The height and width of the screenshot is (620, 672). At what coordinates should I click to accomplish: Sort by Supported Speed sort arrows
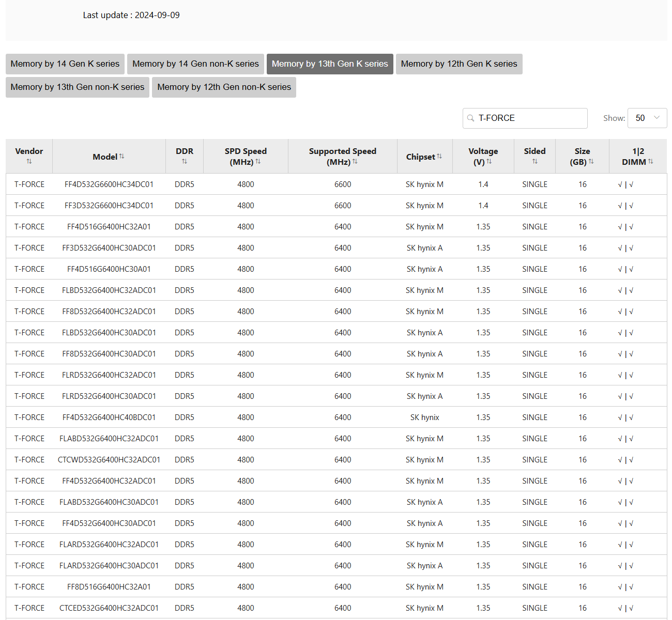coord(355,162)
